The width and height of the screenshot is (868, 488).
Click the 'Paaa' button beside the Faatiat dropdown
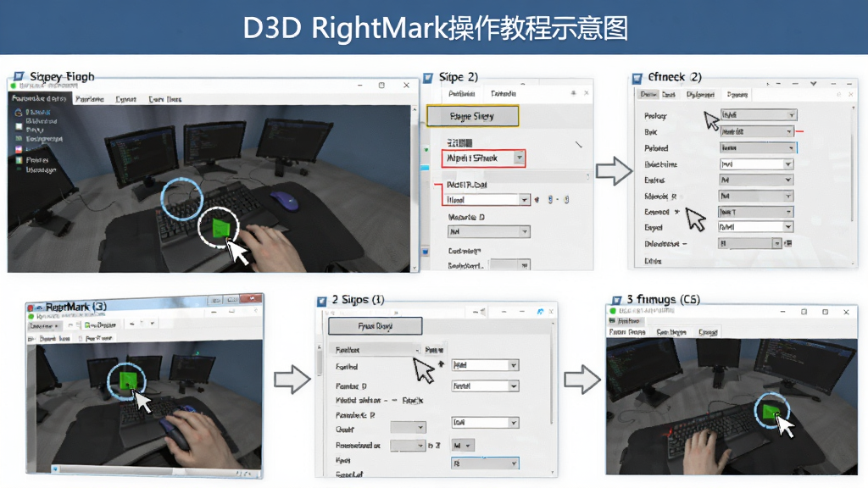coord(433,350)
